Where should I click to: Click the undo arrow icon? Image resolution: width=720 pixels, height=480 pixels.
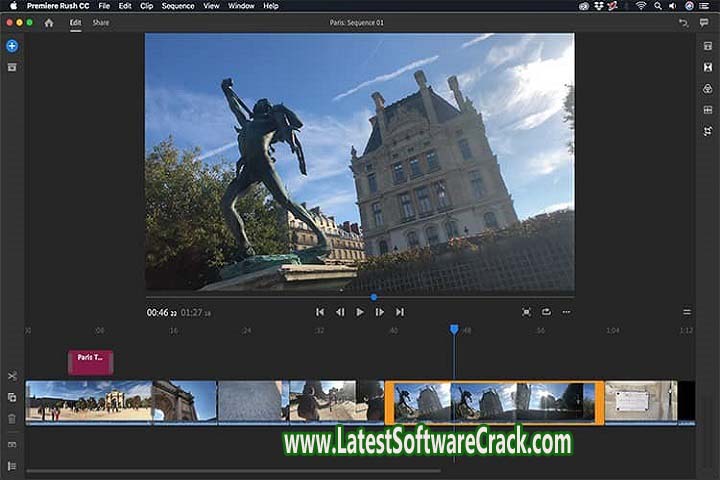point(683,22)
